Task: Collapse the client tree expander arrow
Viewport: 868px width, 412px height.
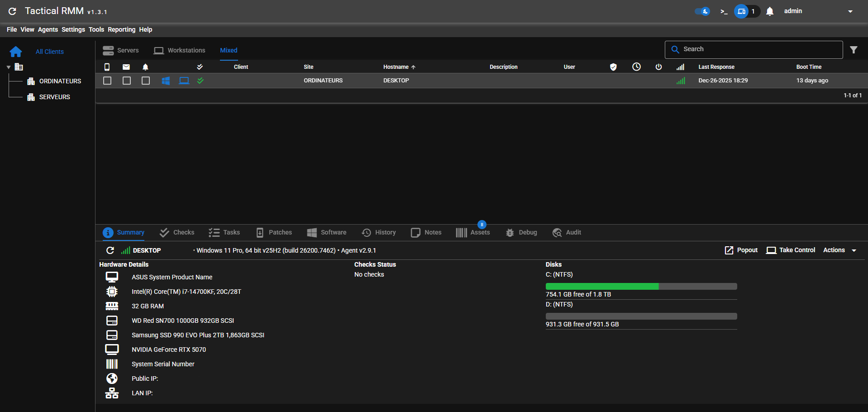Action: tap(9, 67)
